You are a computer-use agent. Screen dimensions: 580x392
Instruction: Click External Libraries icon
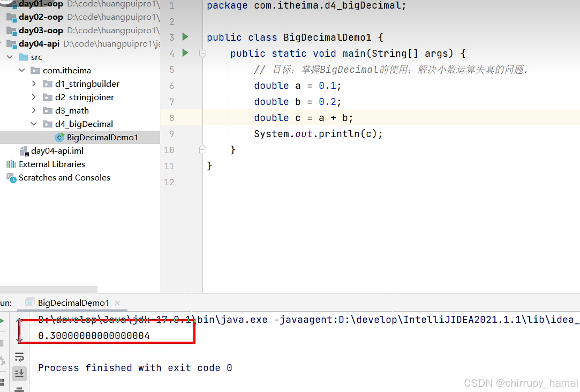click(x=11, y=164)
